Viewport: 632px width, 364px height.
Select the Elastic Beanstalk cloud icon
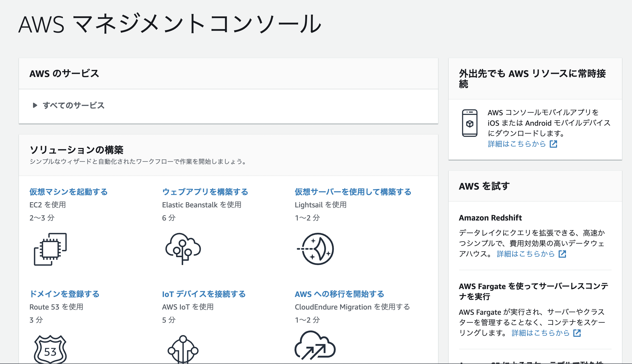coord(183,249)
